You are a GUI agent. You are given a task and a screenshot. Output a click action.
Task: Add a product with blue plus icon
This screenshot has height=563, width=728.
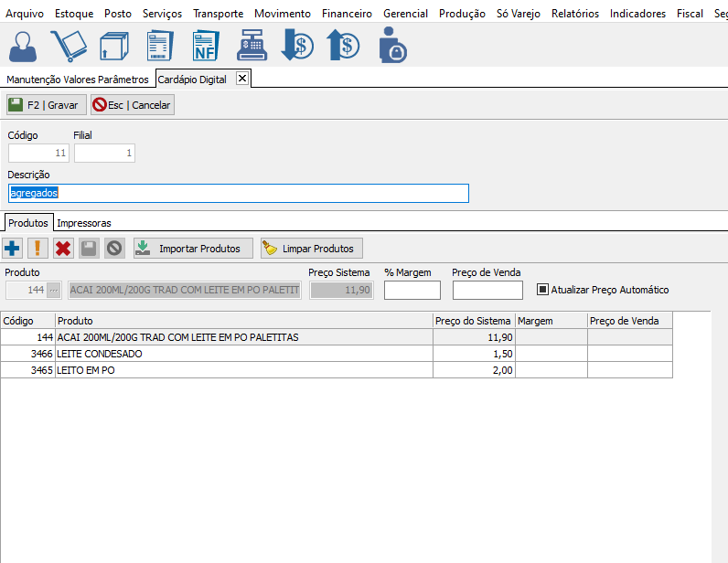coord(13,249)
